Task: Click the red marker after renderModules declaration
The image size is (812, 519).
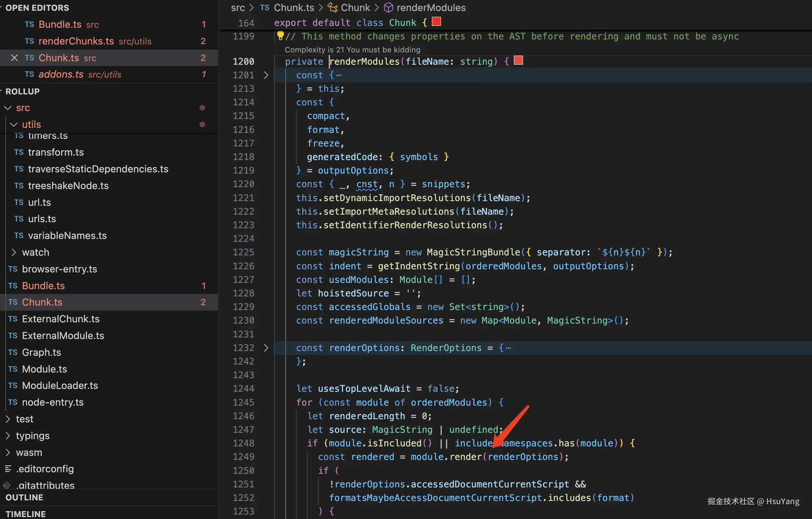Action: tap(518, 61)
